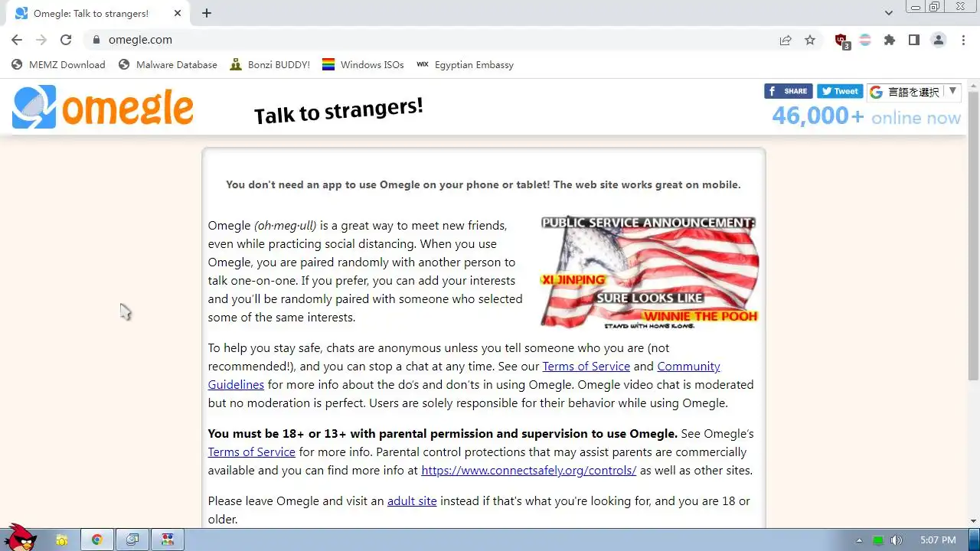Share Omegle on Facebook

(x=788, y=91)
